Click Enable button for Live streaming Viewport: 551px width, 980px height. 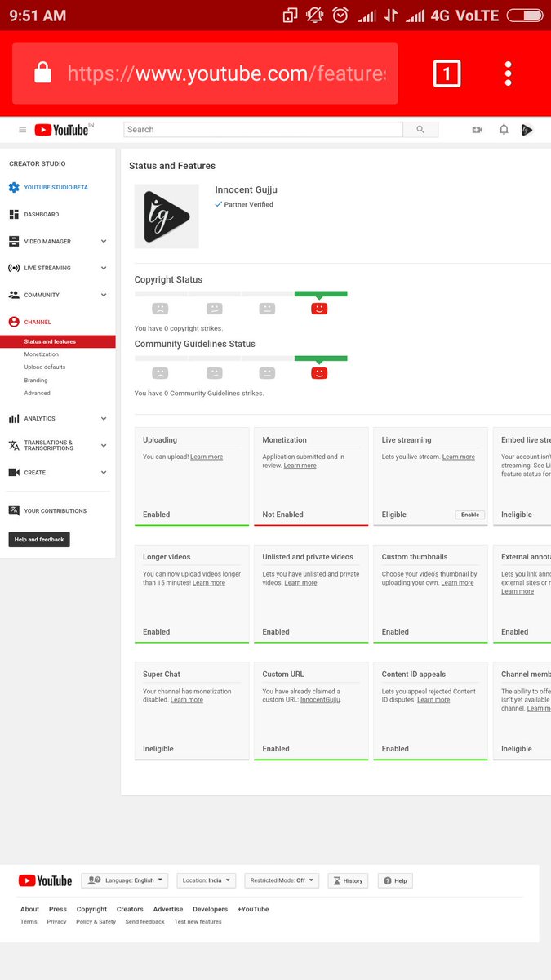click(470, 514)
